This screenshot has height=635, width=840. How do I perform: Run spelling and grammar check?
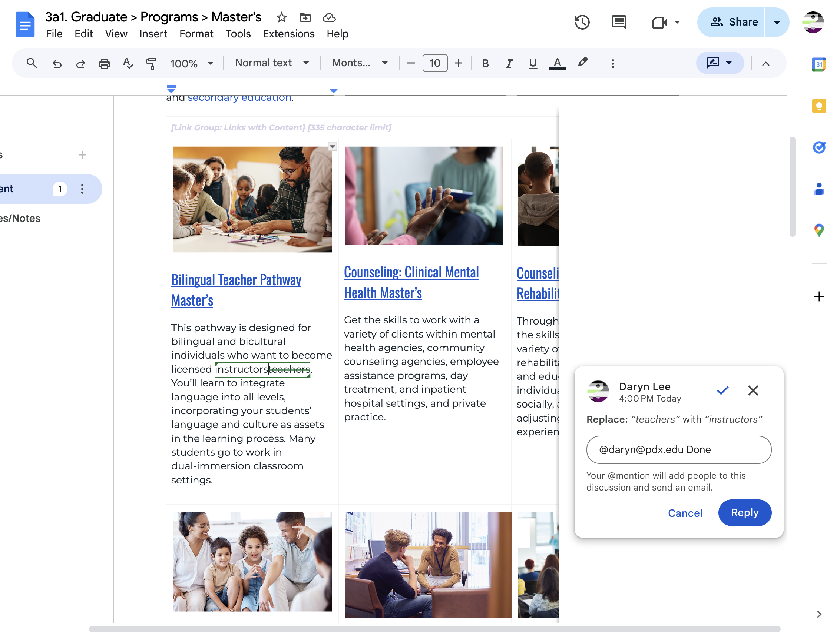pos(128,63)
